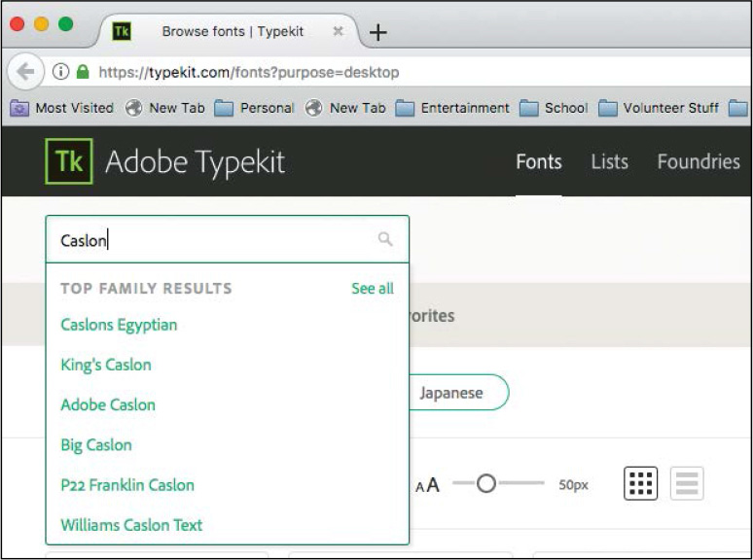The width and height of the screenshot is (753, 560).
Task: Open the Entertainment bookmarks folder
Action: (451, 108)
